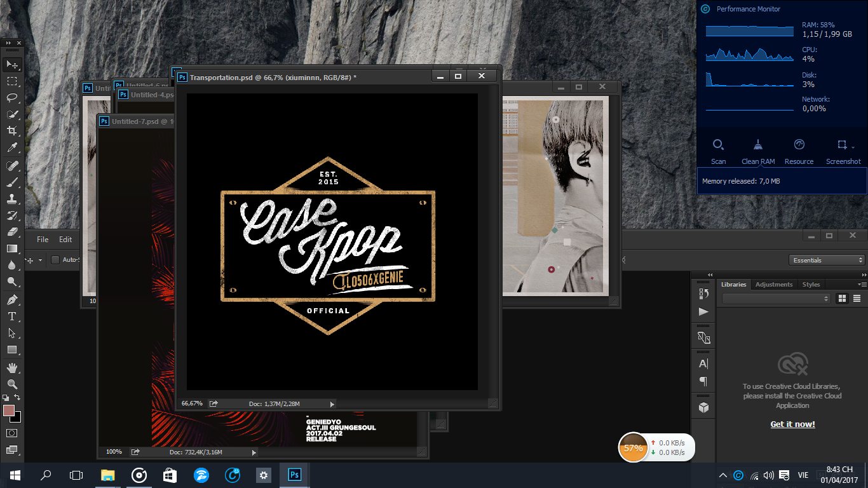Screen dimensions: 868x488
Task: Select the Quick Selection tool
Action: (12, 114)
